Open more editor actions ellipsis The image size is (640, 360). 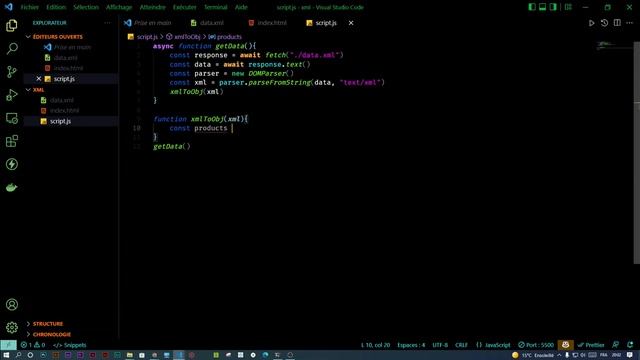(630, 23)
